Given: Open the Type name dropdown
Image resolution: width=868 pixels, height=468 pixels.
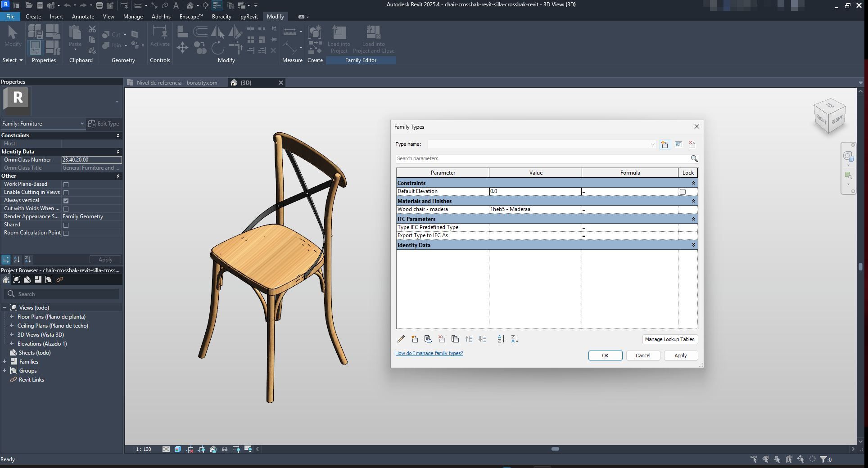Looking at the screenshot, I should tap(652, 144).
